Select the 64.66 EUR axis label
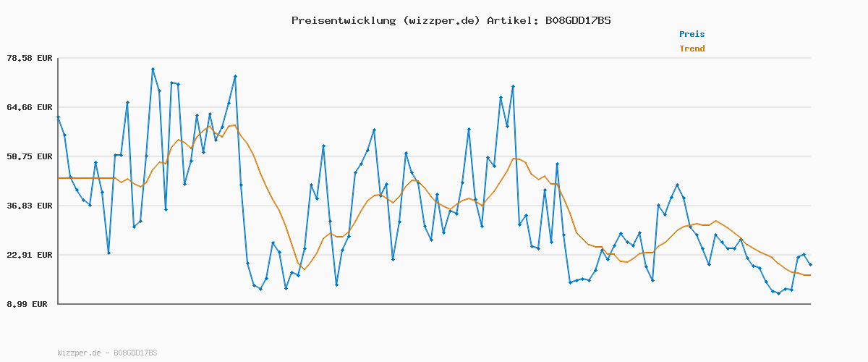The height and width of the screenshot is (362, 868). [30, 107]
